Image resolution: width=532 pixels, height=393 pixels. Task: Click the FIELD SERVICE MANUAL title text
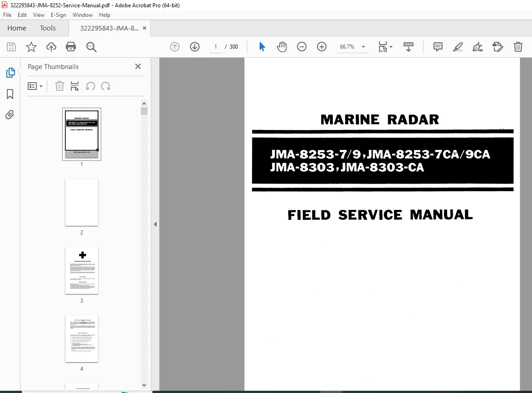tap(380, 215)
